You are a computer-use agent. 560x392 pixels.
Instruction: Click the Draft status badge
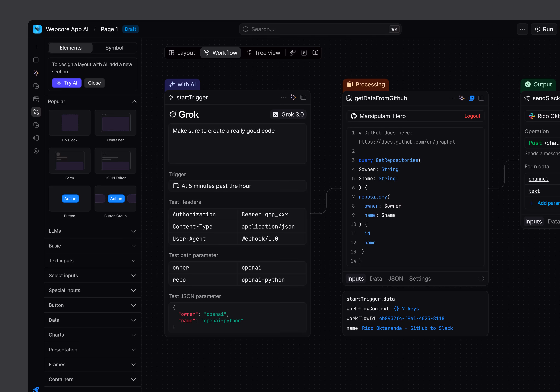(x=130, y=29)
